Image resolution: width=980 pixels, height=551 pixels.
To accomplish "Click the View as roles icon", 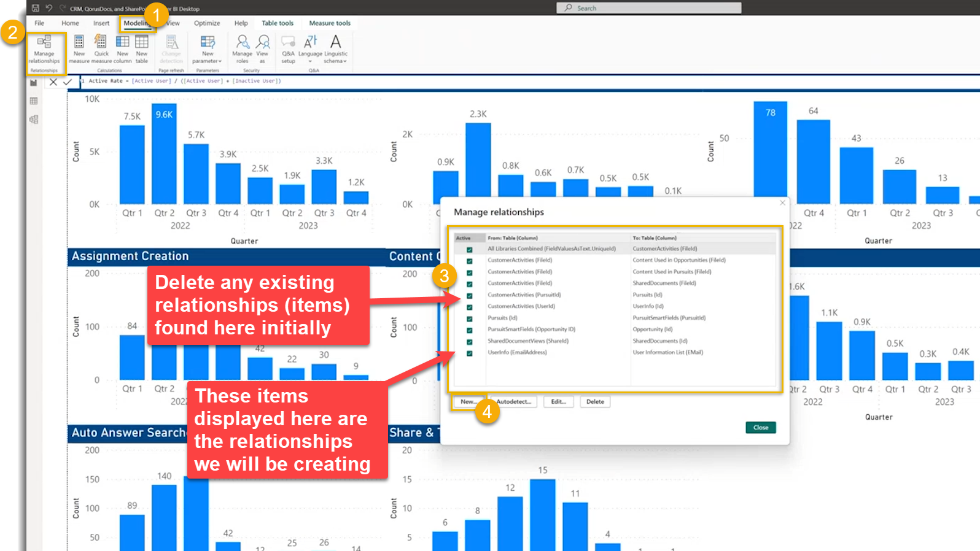I will pyautogui.click(x=263, y=49).
